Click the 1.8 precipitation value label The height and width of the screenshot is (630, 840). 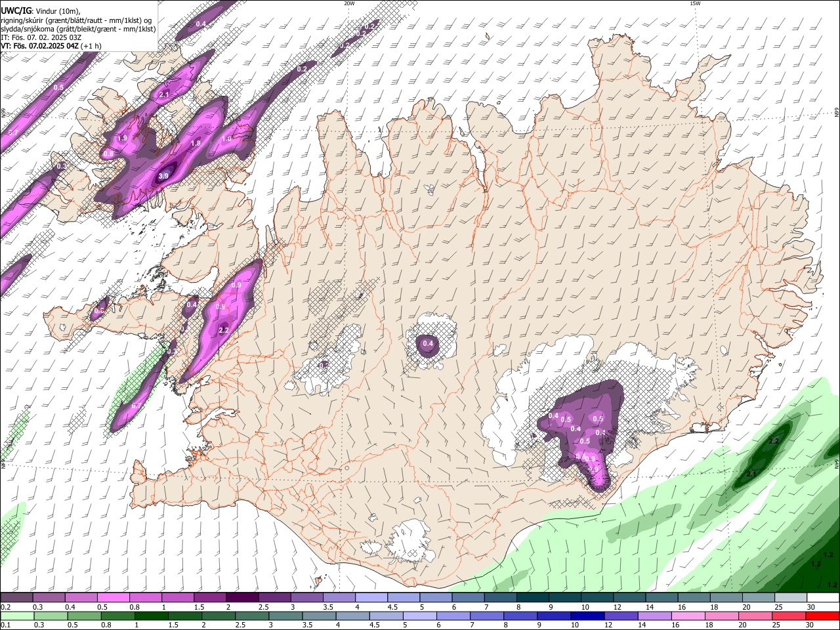tap(196, 143)
